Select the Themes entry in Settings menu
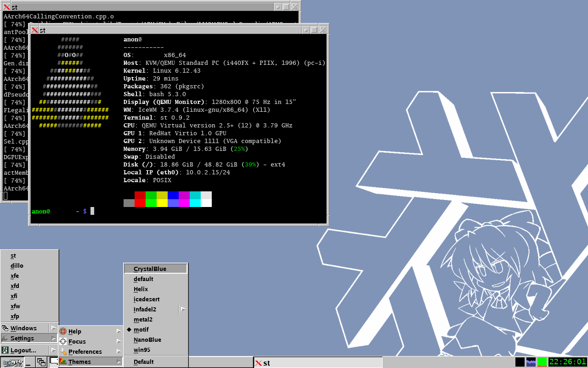 [90, 362]
